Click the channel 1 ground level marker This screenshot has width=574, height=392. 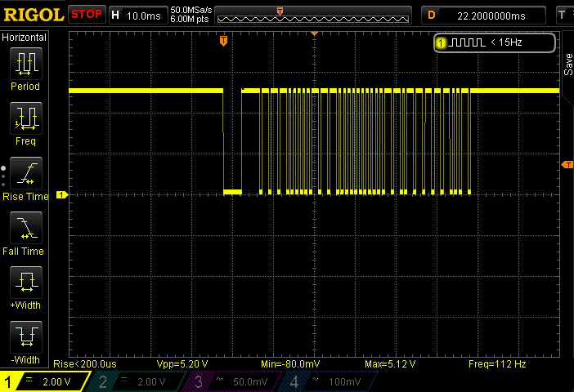point(61,195)
